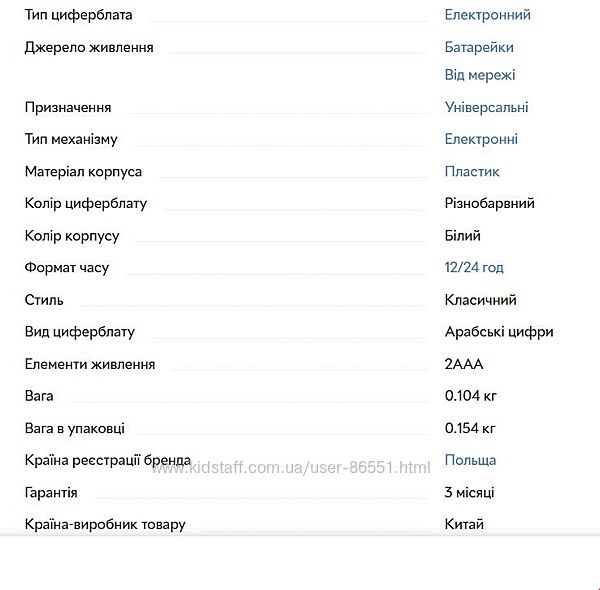600x590 pixels.
Task: Select the Класичний style value
Action: pos(480,299)
